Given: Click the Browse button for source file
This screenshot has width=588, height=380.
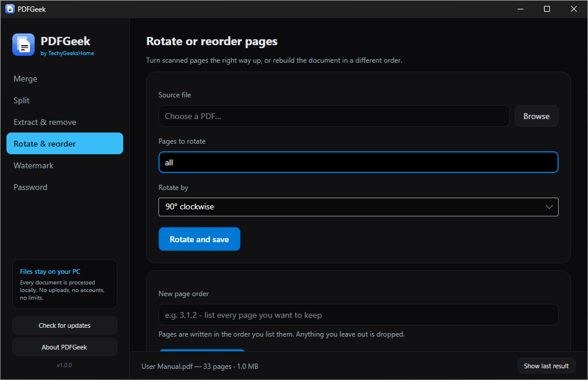Looking at the screenshot, I should click(536, 116).
